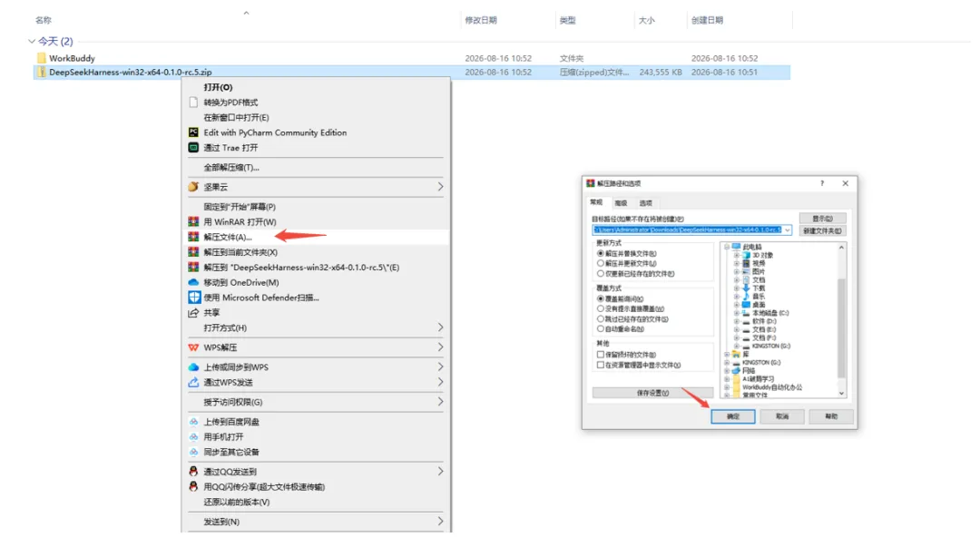Select the 桌面 icon in the tree
This screenshot has width=980, height=547.
click(746, 305)
